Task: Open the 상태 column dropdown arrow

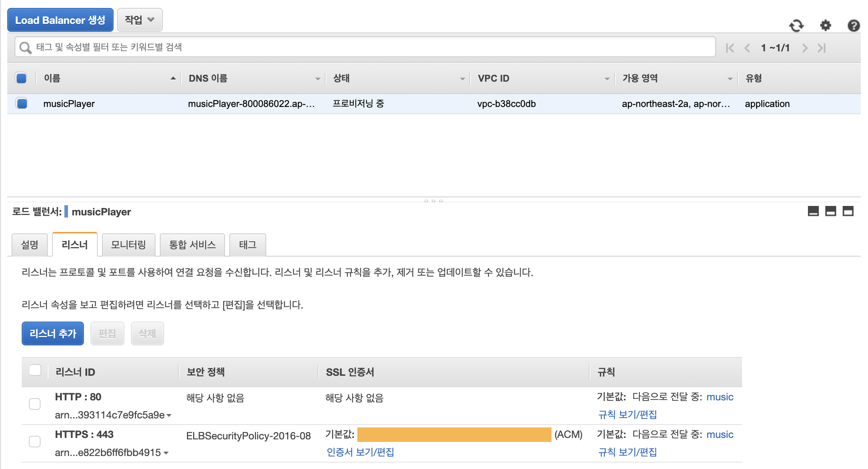Action: pyautogui.click(x=462, y=79)
